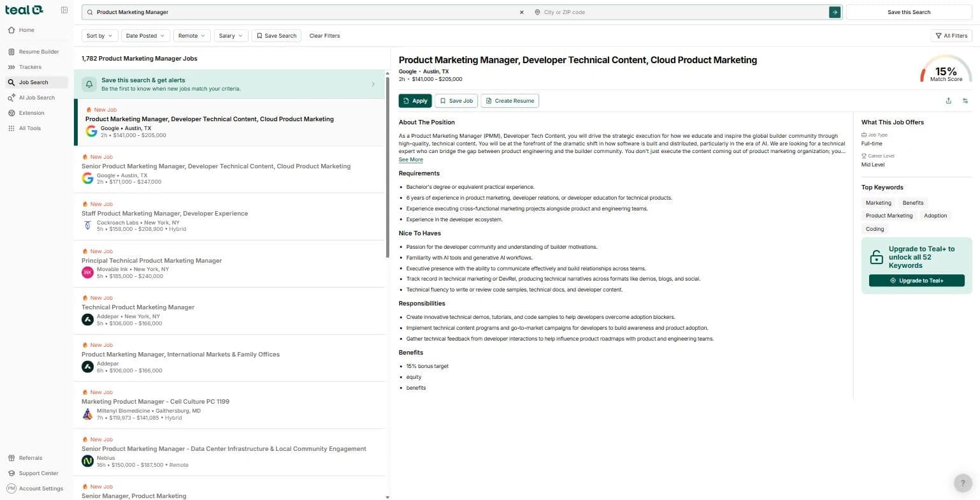Expand description with See More
Screen dimensions: 980x500
[x=411, y=160]
